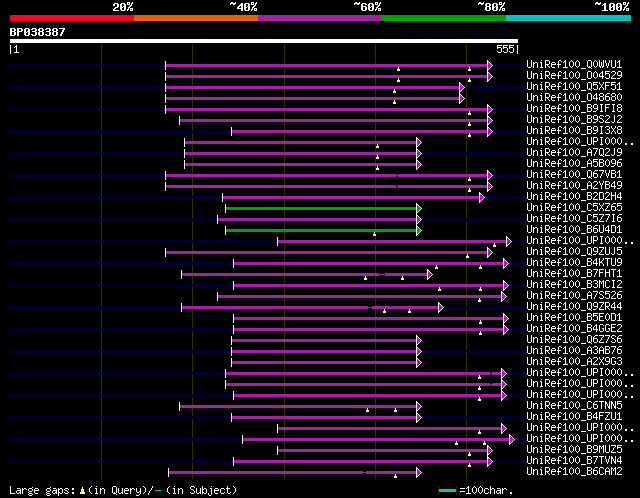Viewport: 640px width, 498px height.
Task: Click the purple alignment bar for UniRef100_B6CAM2
Action: (x=293, y=473)
